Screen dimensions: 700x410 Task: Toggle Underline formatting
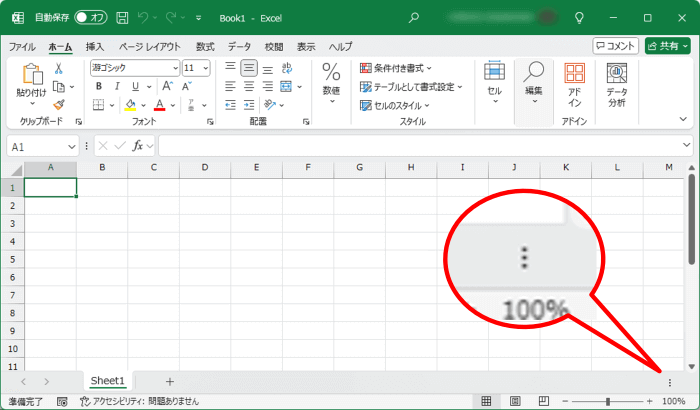click(135, 86)
